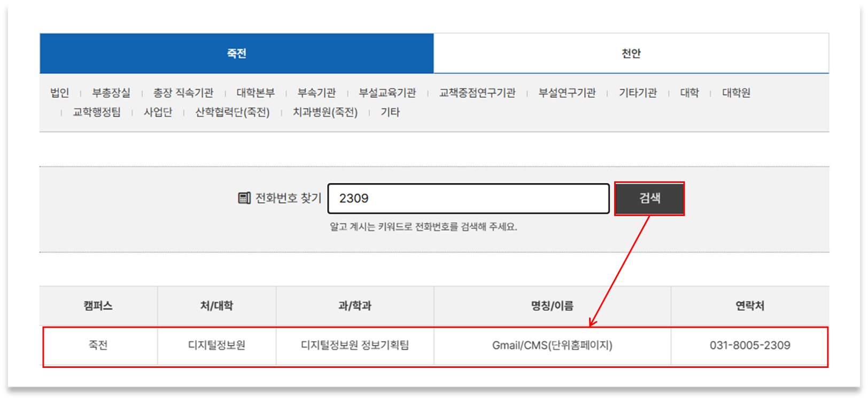The width and height of the screenshot is (868, 400).
Task: Select 기타기관 category
Action: [x=638, y=93]
